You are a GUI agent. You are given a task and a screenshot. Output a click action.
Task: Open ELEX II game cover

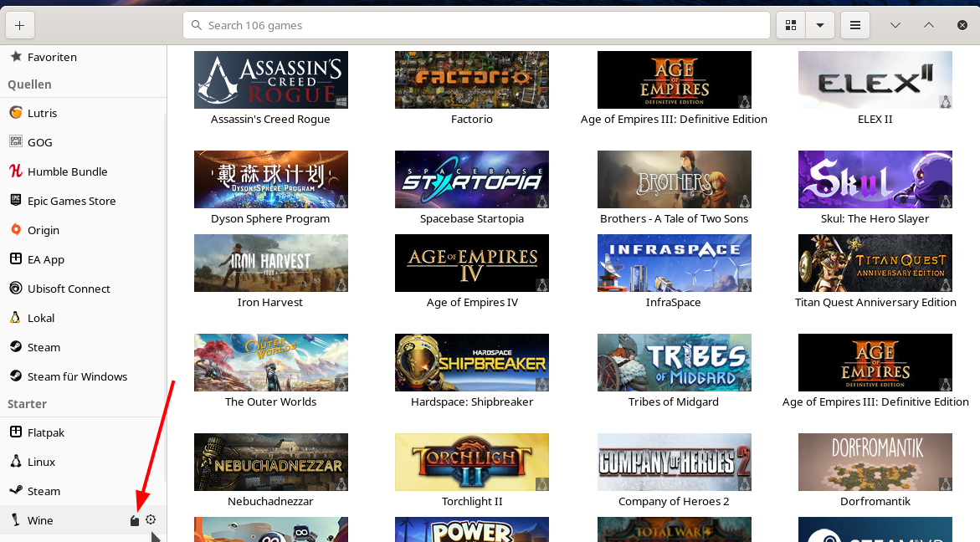point(875,80)
